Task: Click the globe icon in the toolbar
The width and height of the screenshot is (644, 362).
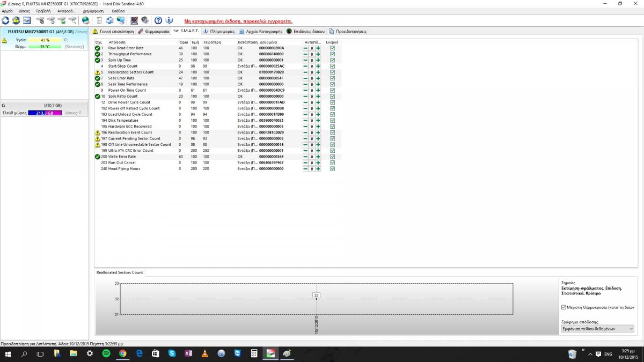Action: pyautogui.click(x=86, y=20)
